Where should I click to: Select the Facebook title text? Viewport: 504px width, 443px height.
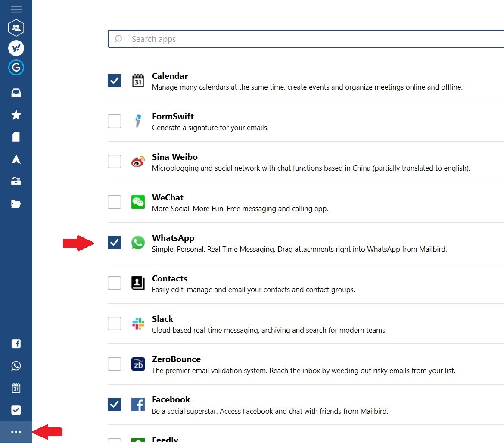(x=171, y=399)
